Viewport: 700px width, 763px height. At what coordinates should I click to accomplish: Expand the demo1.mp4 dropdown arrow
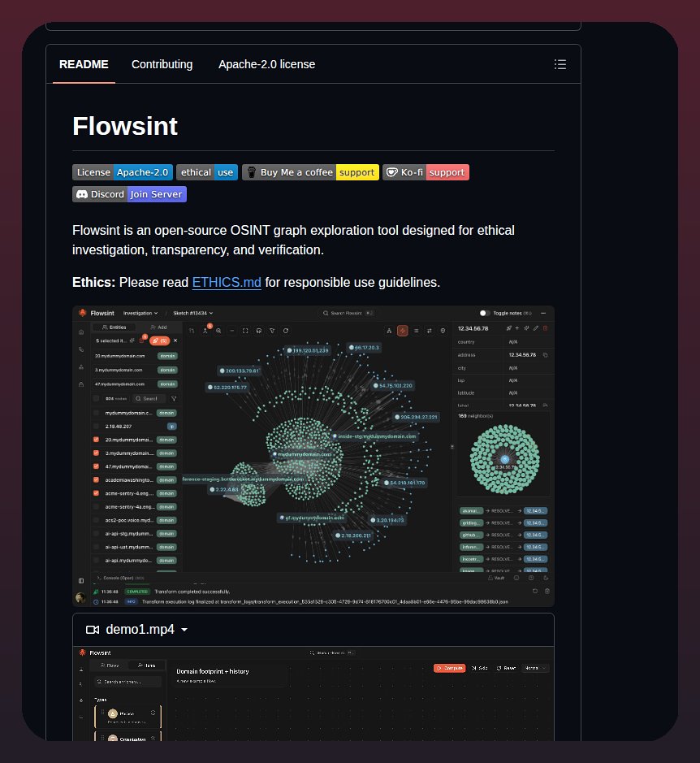point(184,630)
